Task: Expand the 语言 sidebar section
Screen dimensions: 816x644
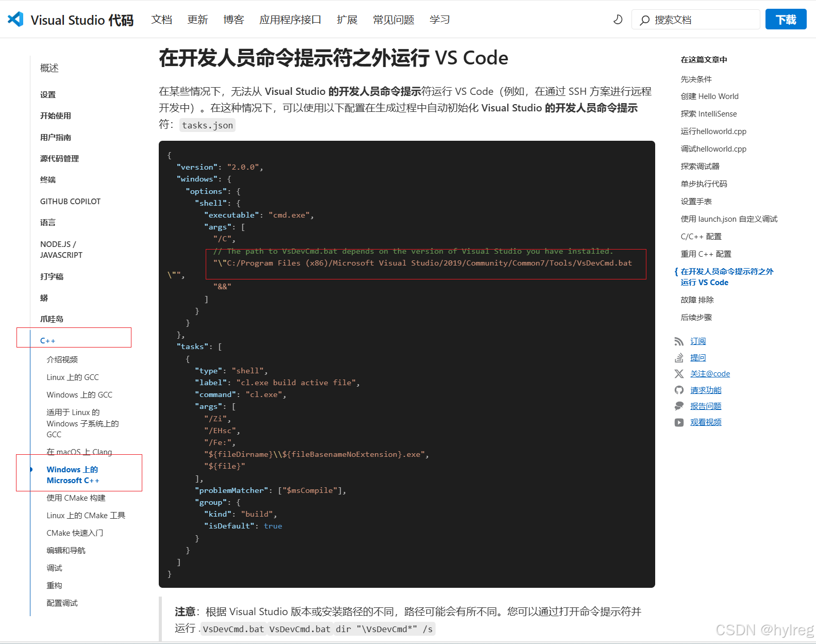Action: (48, 223)
